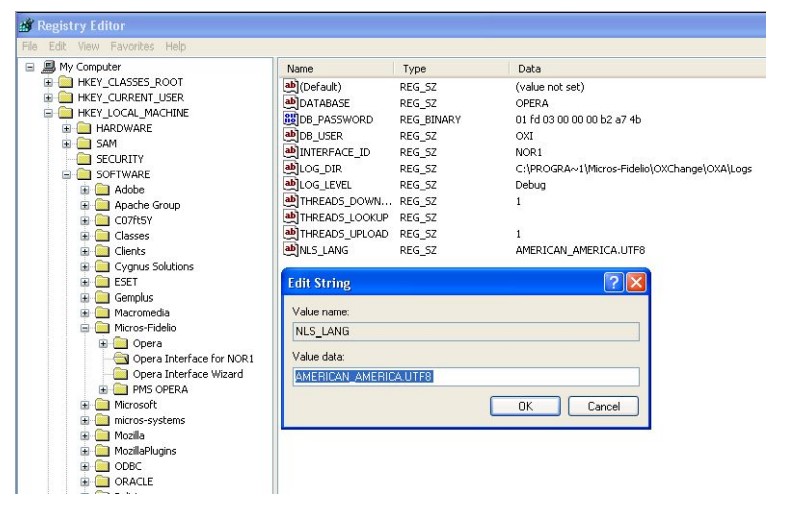This screenshot has height=523, width=786.
Task: Click the LOG_DIR string value icon
Action: 291,168
